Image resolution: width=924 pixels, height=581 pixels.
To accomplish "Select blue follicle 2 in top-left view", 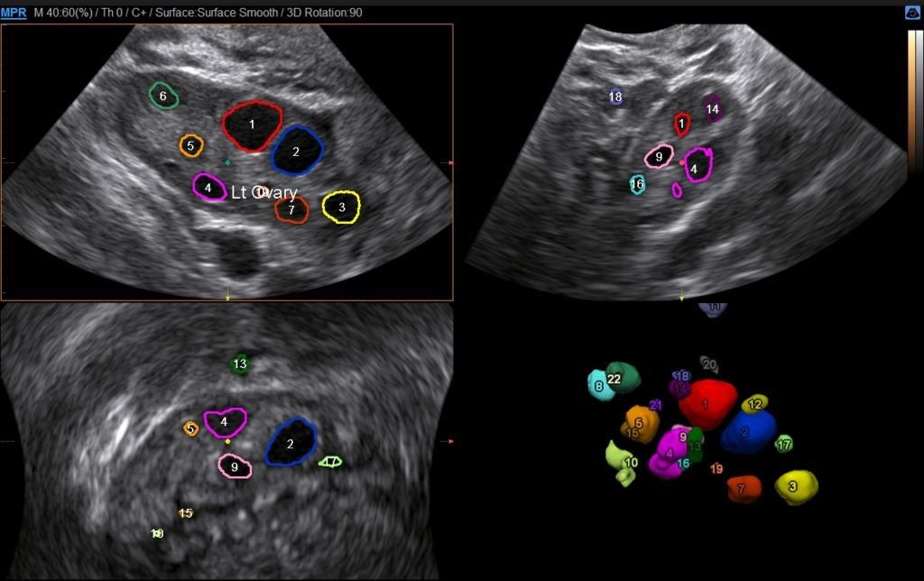I will pos(297,151).
